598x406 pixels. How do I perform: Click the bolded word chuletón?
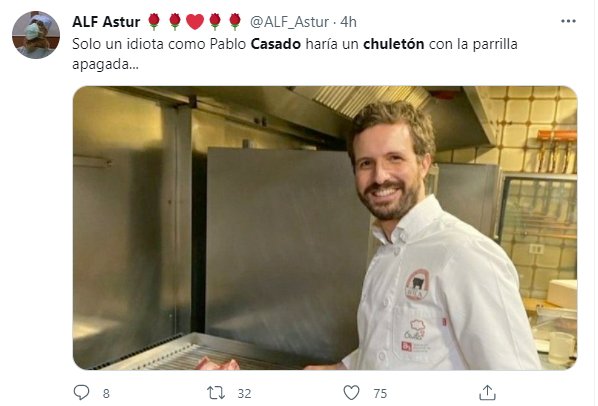coord(394,44)
